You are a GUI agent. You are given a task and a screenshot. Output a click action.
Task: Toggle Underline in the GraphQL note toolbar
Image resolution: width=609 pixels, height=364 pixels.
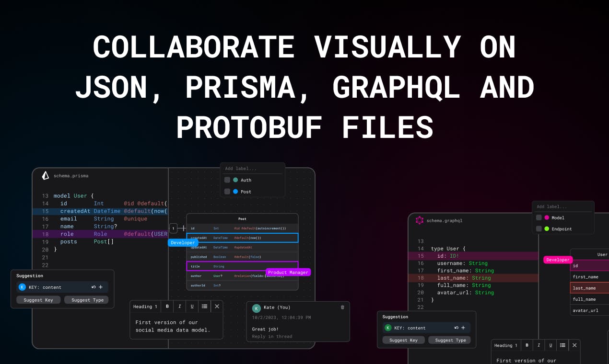550,345
